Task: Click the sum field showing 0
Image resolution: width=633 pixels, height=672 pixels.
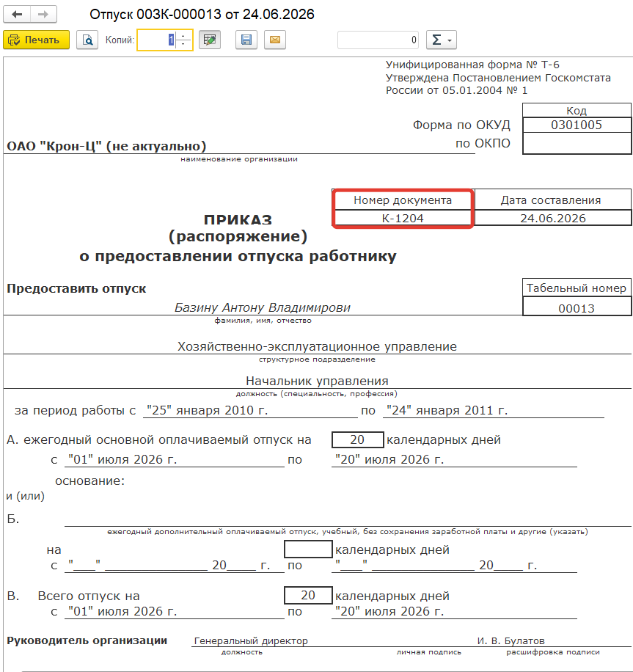Action: [x=378, y=40]
